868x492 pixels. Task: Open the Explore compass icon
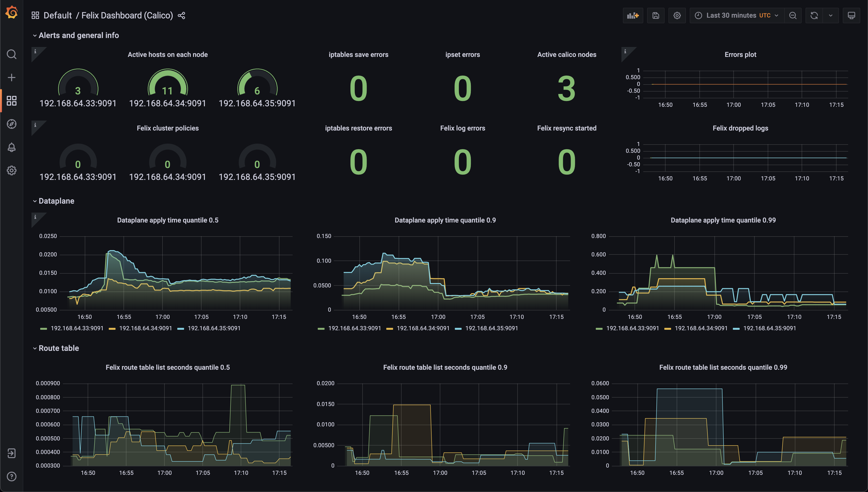[x=11, y=124]
